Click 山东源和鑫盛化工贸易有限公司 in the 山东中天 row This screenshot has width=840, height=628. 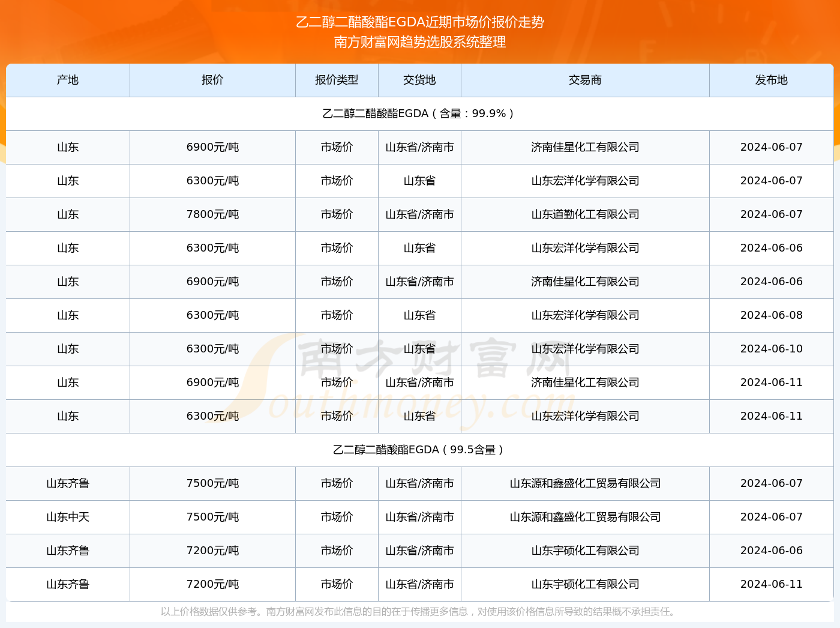tap(585, 517)
